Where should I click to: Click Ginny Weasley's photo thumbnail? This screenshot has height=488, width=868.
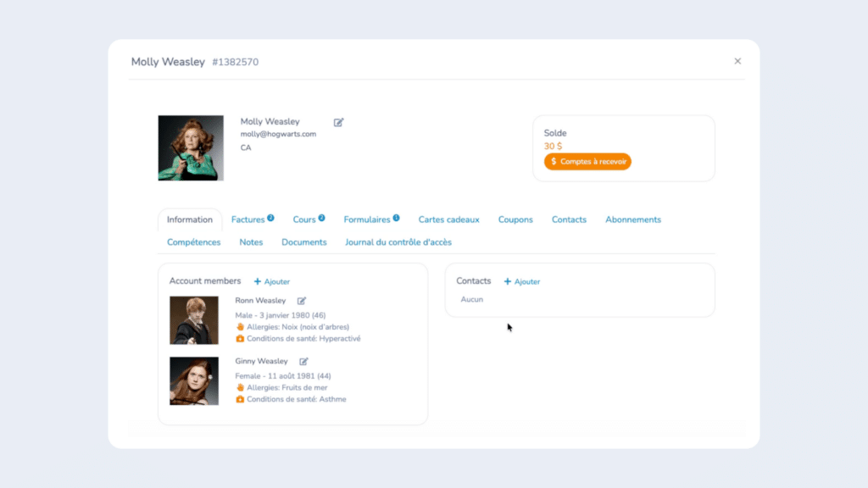194,381
